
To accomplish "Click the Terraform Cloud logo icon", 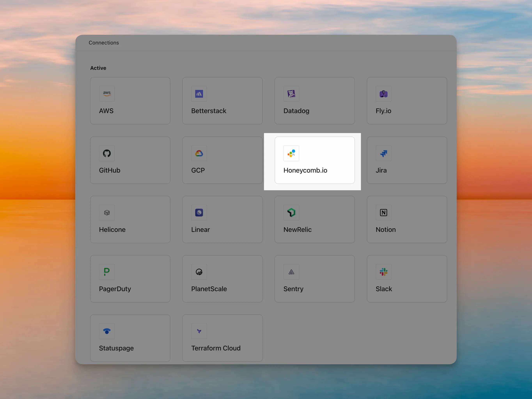I will [x=199, y=331].
